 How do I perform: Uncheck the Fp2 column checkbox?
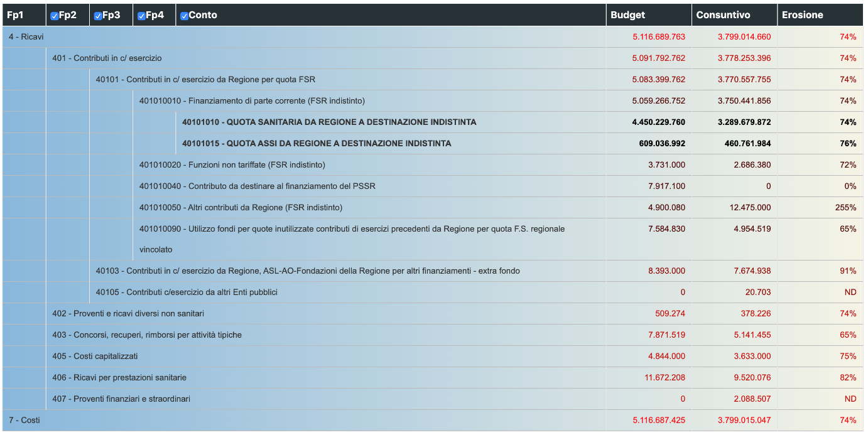coord(54,16)
